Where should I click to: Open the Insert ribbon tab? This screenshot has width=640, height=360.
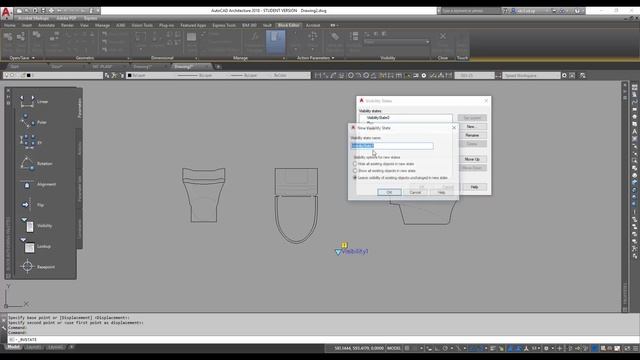click(x=27, y=25)
